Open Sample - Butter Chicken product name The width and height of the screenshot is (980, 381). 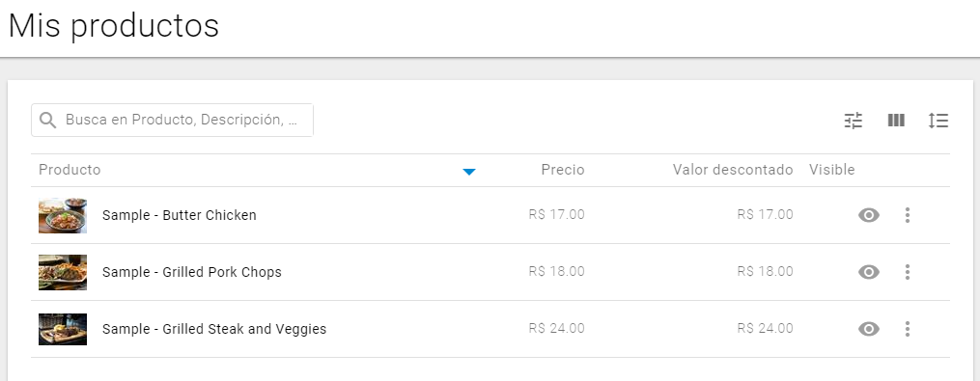click(x=180, y=215)
